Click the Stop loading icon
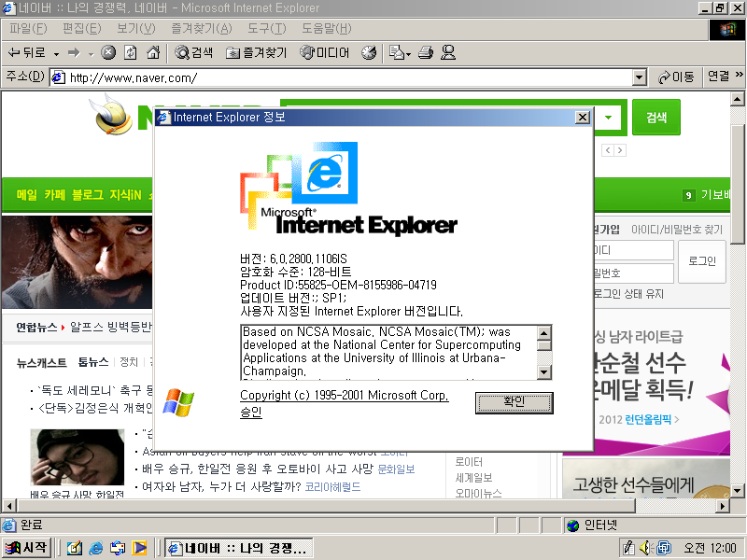This screenshot has width=747, height=560. point(108,52)
